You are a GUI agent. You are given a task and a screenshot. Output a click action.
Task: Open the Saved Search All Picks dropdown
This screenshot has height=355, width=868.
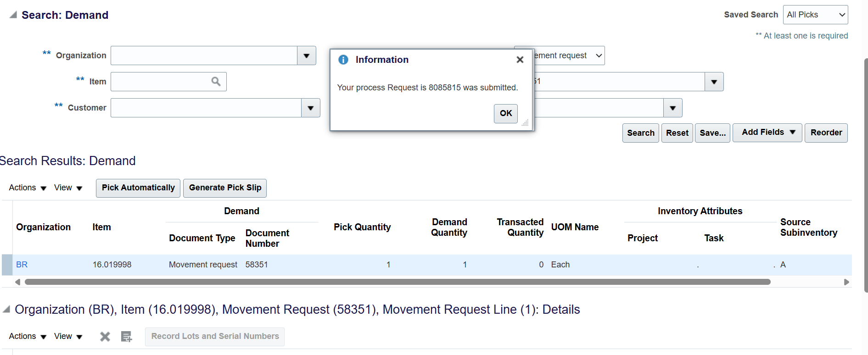point(815,15)
